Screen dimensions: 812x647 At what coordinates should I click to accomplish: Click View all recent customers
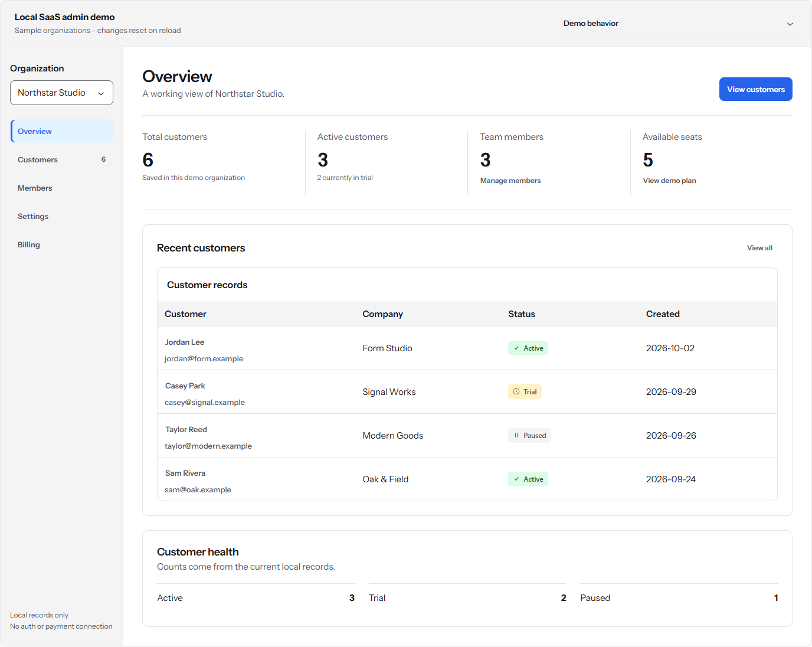759,248
